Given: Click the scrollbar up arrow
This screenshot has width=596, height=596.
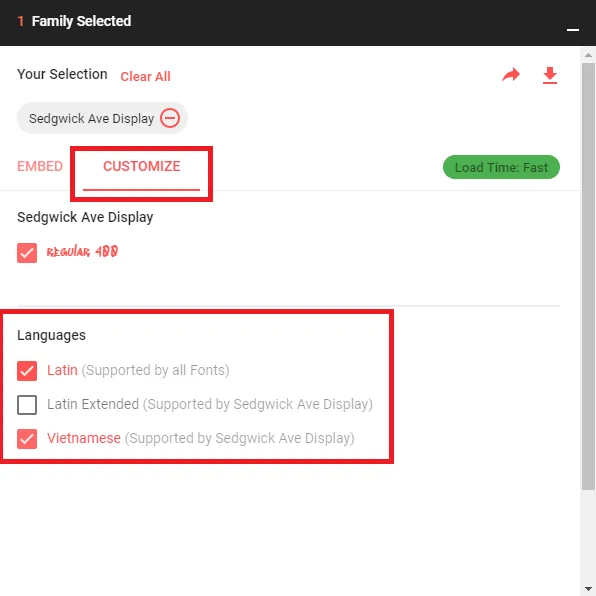Looking at the screenshot, I should click(x=588, y=55).
